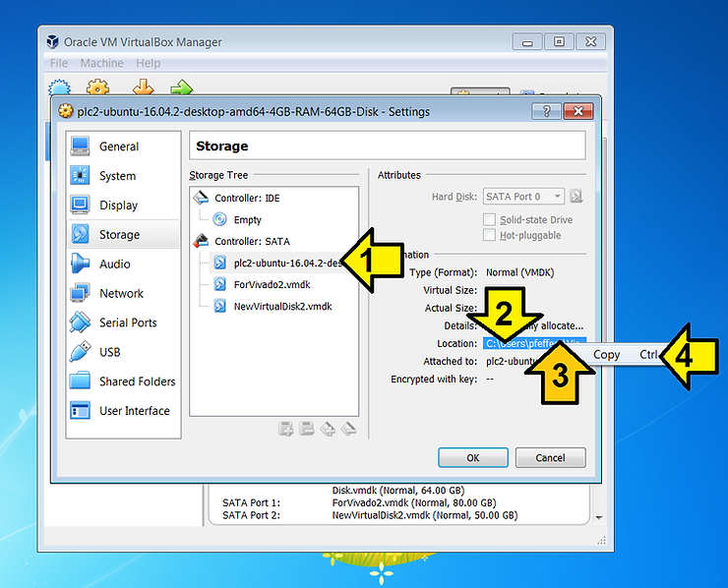This screenshot has width=728, height=588.
Task: Click the hard disk chooser icon
Action: [x=576, y=197]
